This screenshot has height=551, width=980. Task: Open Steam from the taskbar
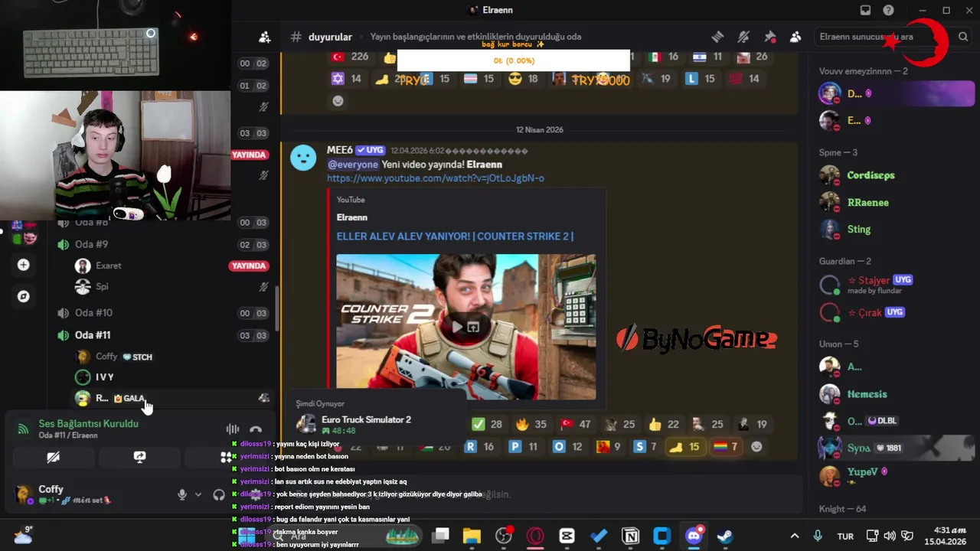click(x=725, y=536)
